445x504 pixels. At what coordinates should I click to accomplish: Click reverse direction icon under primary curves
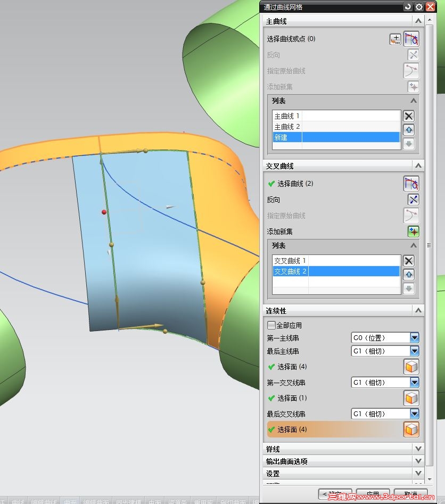tap(413, 55)
